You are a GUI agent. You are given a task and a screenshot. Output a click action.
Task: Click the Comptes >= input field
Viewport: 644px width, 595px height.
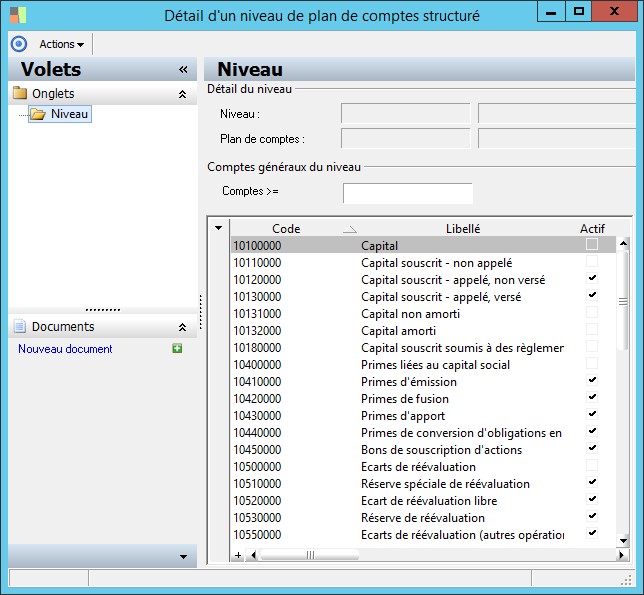pos(407,193)
